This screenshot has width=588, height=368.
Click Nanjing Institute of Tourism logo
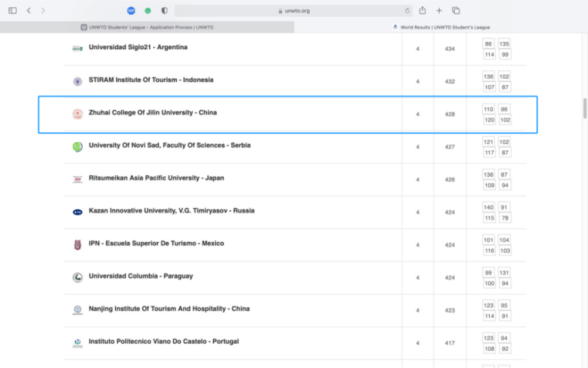(x=77, y=310)
